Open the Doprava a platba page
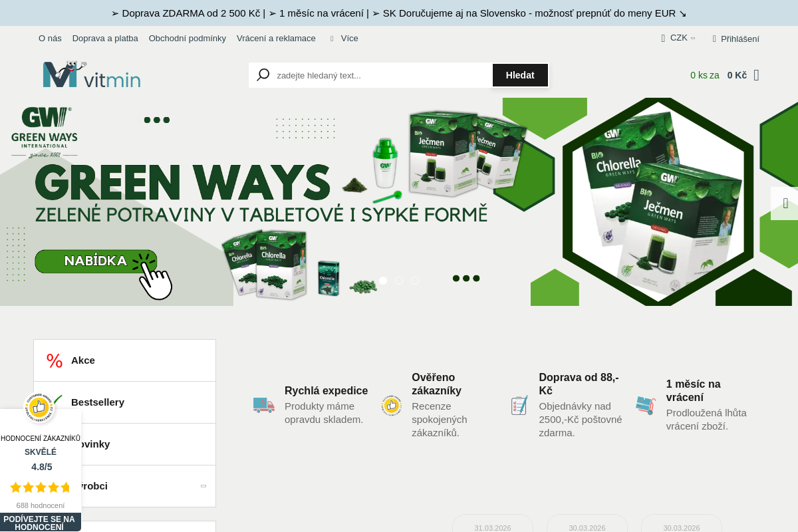This screenshot has height=532, width=798. coord(105,39)
